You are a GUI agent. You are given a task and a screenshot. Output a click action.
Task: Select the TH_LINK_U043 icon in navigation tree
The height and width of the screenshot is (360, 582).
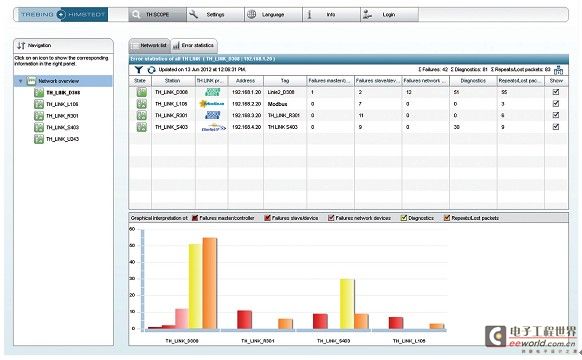click(x=39, y=139)
